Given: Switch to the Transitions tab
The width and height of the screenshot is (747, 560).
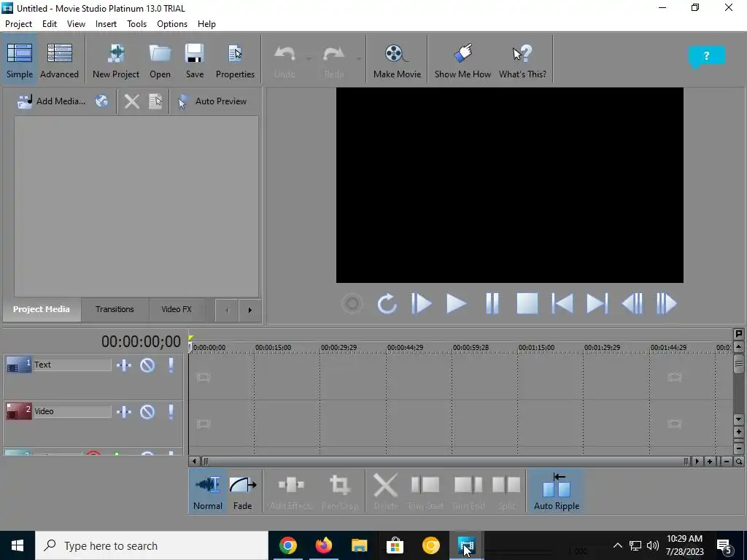Looking at the screenshot, I should coord(115,309).
